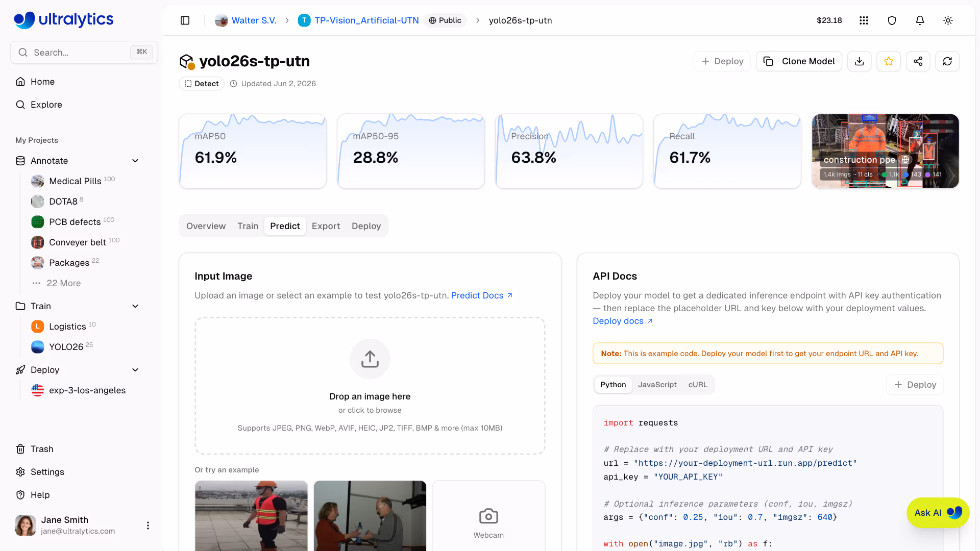Collapse the Train section chevron
Image resolution: width=980 pixels, height=551 pixels.
click(135, 306)
